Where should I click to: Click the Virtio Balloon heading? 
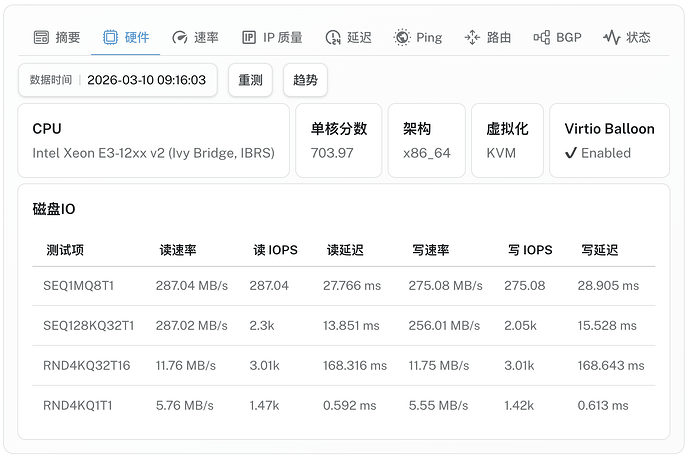tap(609, 129)
